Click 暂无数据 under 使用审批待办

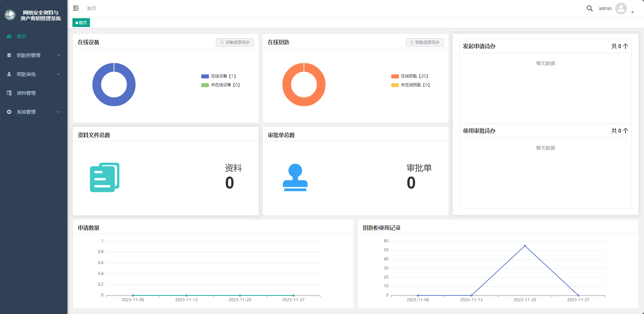click(x=546, y=148)
